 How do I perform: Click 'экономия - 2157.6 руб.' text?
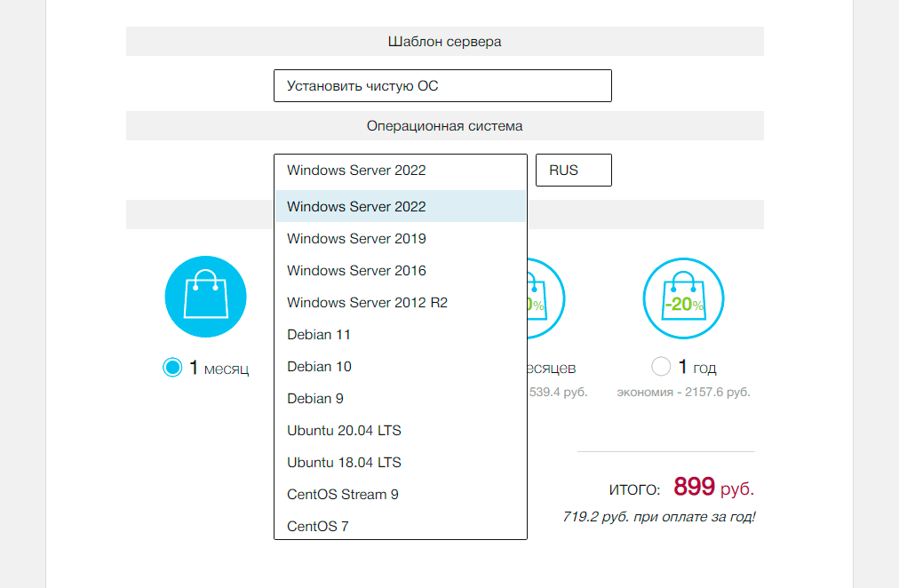tap(683, 393)
